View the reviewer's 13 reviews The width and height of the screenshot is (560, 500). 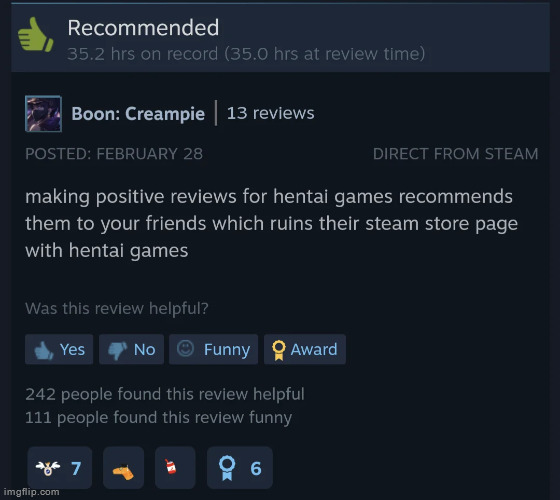point(270,113)
